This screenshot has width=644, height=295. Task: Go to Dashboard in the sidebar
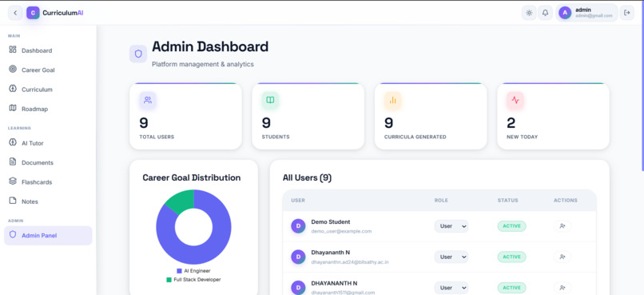(x=48, y=50)
